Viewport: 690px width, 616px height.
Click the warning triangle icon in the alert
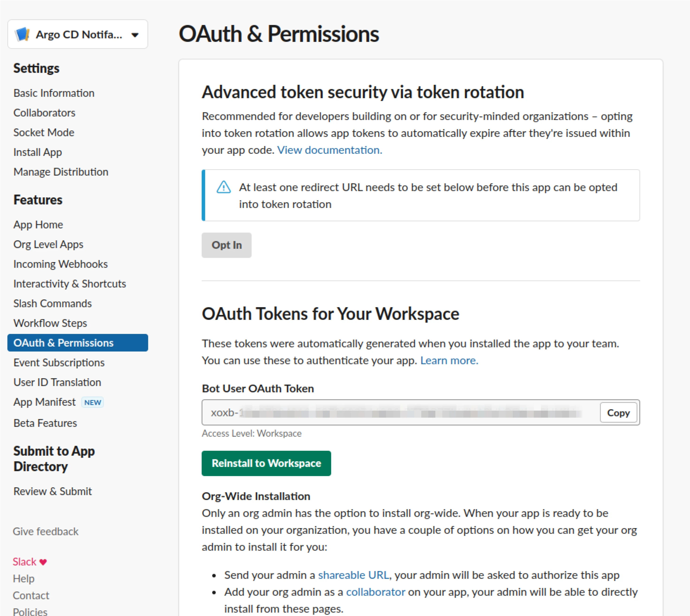coord(223,187)
